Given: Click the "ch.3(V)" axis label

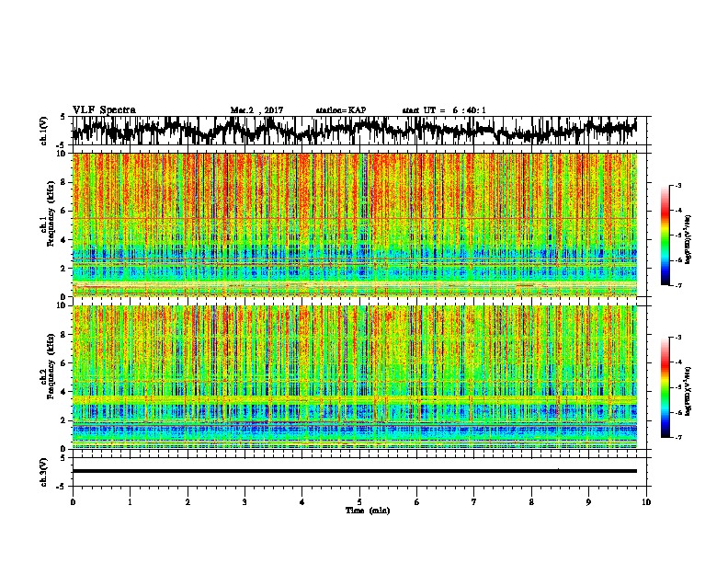Looking at the screenshot, I should point(44,473).
